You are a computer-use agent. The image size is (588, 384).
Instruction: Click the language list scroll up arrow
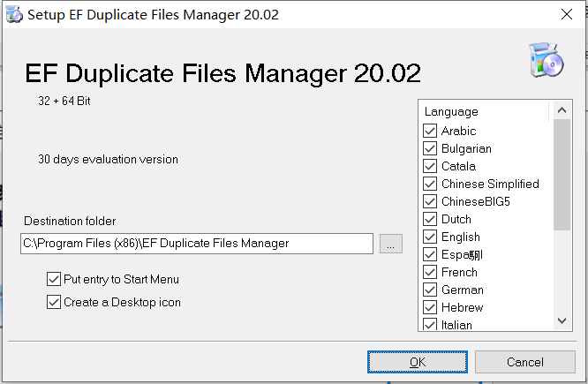pos(562,110)
